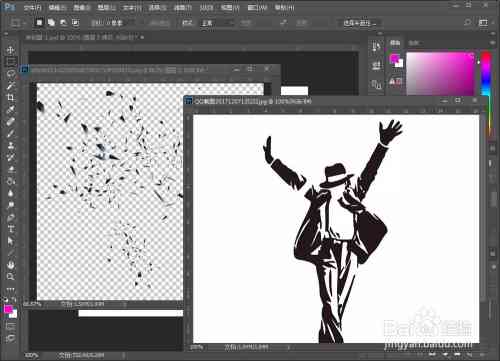
Task: Open the 窗口(W) menu
Action: pos(258,7)
